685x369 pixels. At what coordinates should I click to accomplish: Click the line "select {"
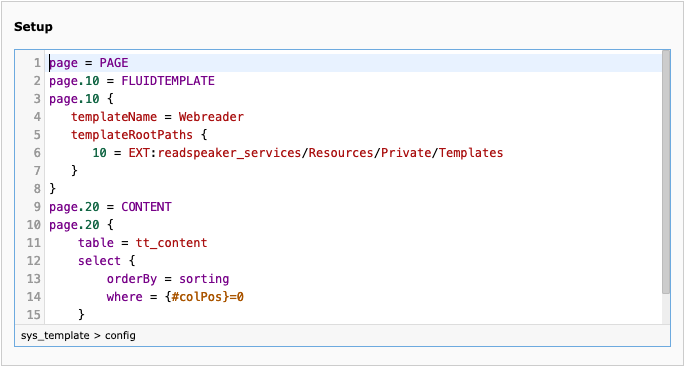[x=107, y=261]
